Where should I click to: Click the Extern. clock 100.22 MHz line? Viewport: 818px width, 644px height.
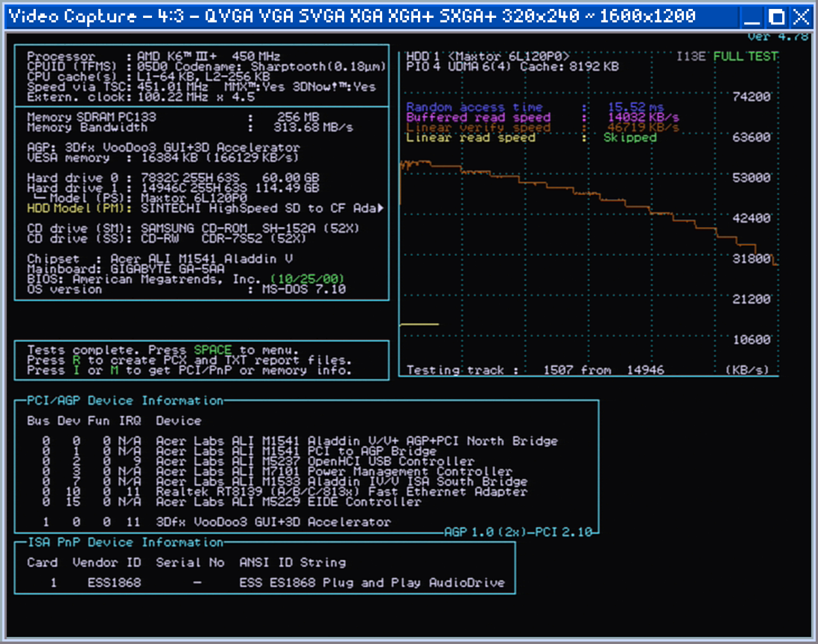pyautogui.click(x=141, y=97)
